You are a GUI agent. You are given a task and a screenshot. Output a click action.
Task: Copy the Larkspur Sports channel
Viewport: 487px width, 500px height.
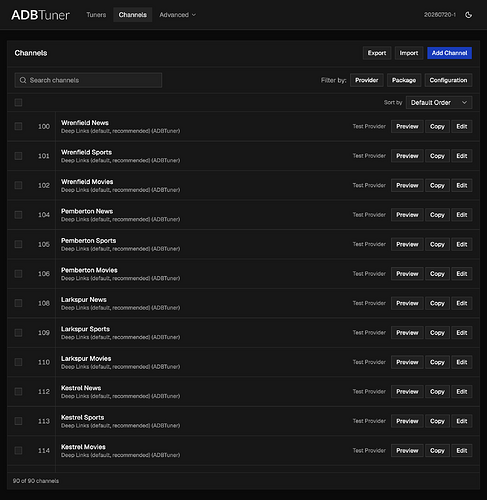coord(437,333)
